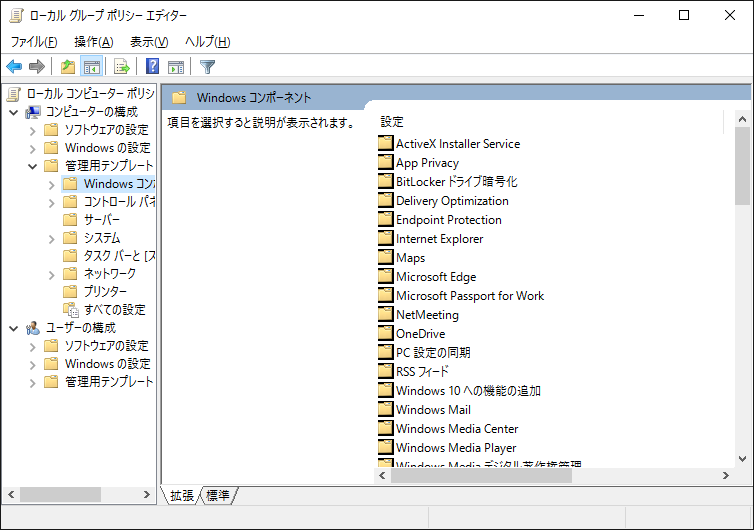This screenshot has height=530, width=754.
Task: Click the Export list toolbar icon
Action: [x=122, y=66]
